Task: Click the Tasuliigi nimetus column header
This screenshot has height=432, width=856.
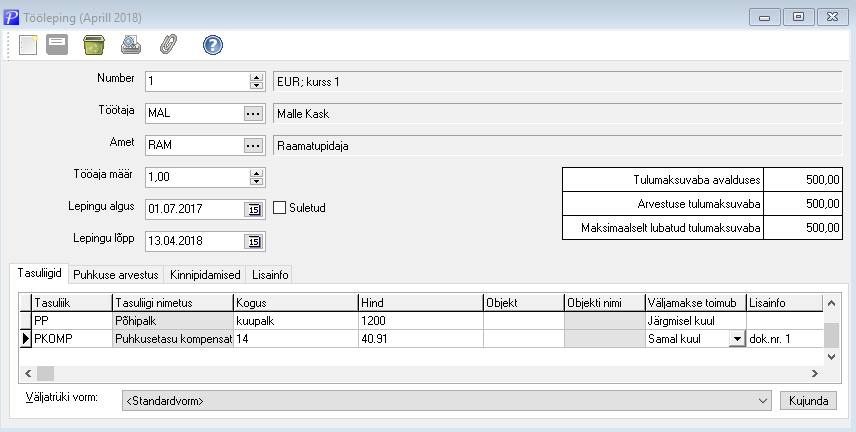Action: [173, 303]
